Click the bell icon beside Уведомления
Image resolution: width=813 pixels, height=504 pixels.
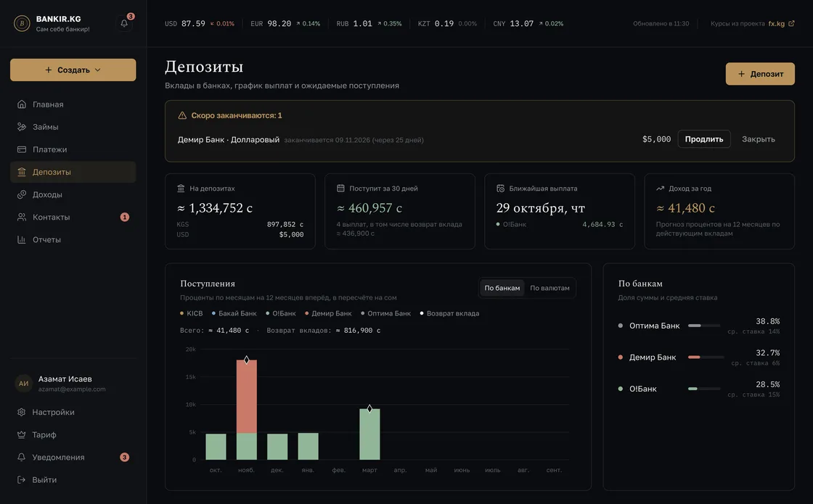[x=21, y=458]
